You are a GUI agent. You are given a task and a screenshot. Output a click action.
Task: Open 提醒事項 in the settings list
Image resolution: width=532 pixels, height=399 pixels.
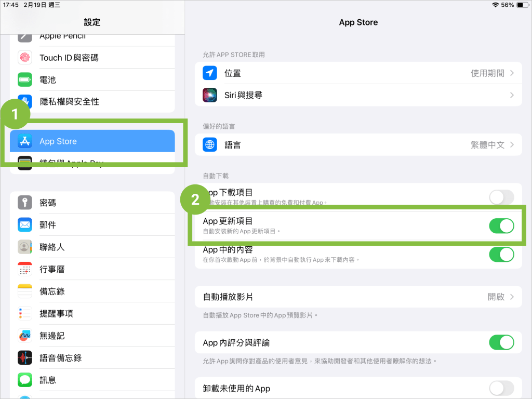click(56, 314)
